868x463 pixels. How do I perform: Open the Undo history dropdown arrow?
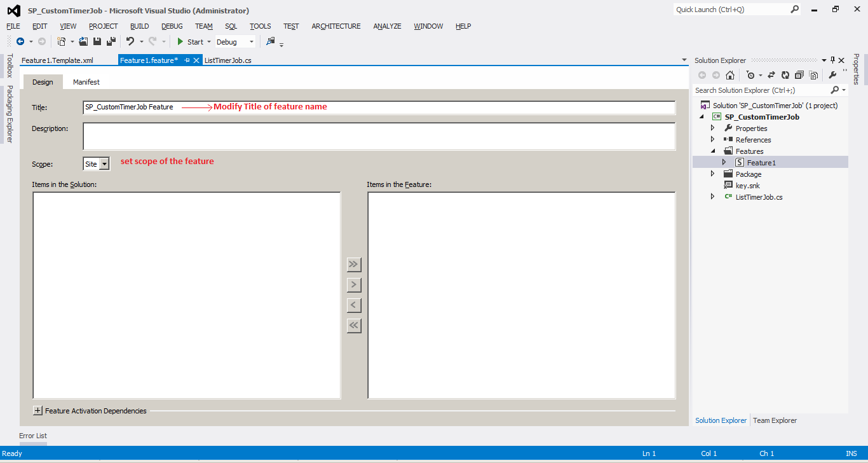coord(141,42)
